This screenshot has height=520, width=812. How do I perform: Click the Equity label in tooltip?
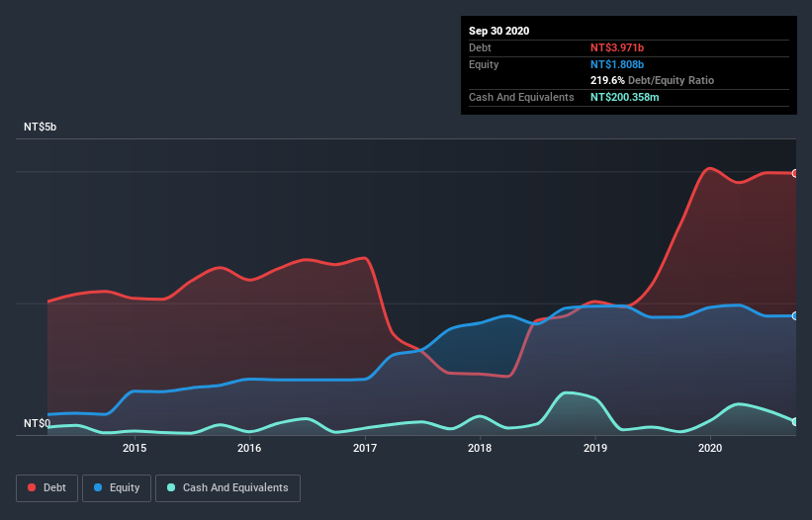coord(484,64)
